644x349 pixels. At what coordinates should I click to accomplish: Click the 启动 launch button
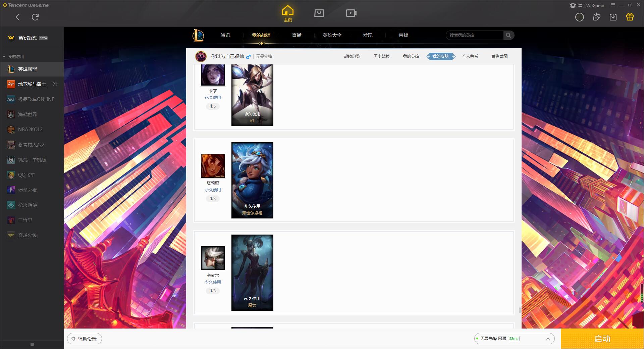coord(602,339)
